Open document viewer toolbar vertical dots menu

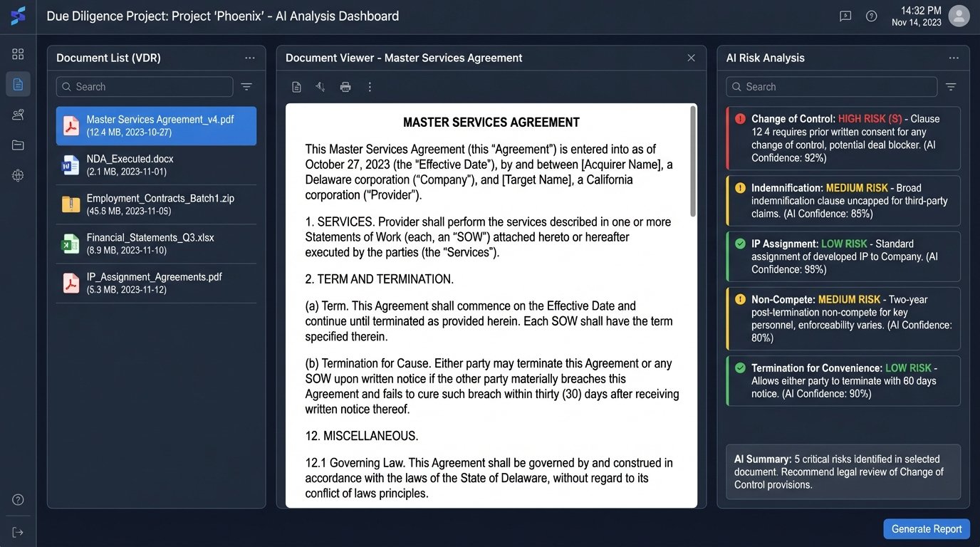tap(370, 87)
